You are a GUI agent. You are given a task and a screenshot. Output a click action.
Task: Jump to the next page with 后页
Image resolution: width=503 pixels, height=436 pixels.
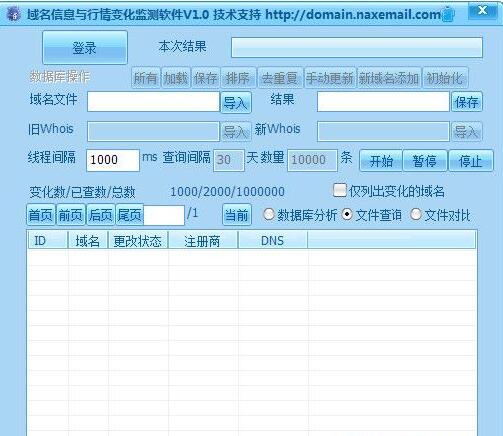click(x=100, y=215)
